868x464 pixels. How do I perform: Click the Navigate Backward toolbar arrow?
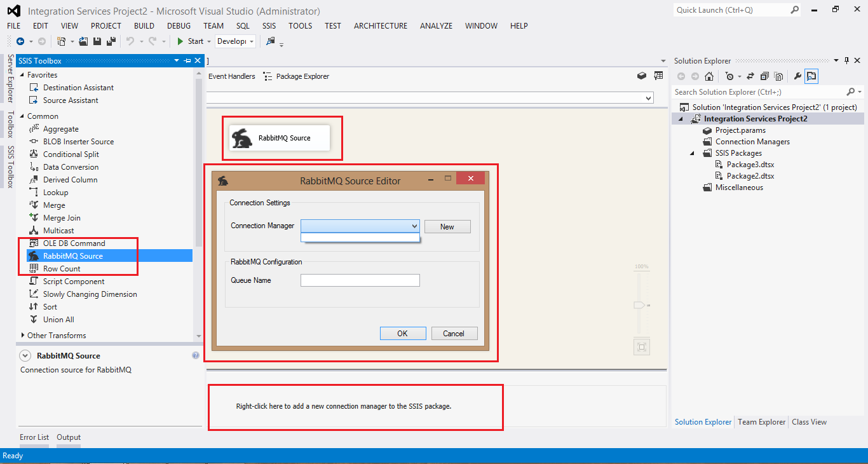click(x=20, y=41)
